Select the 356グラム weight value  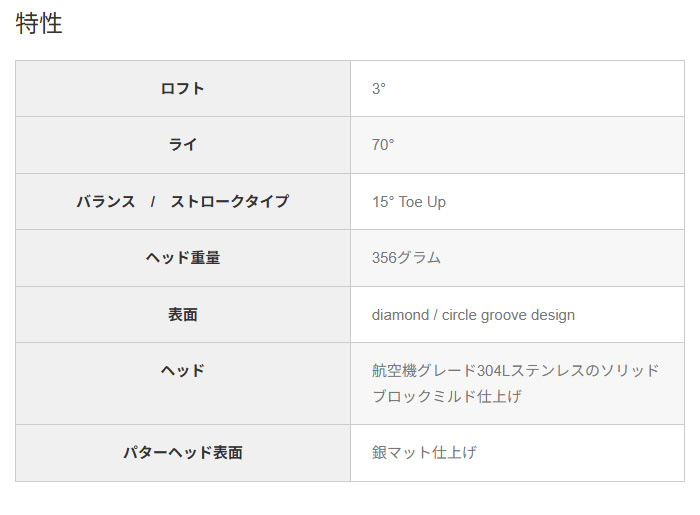tap(406, 257)
